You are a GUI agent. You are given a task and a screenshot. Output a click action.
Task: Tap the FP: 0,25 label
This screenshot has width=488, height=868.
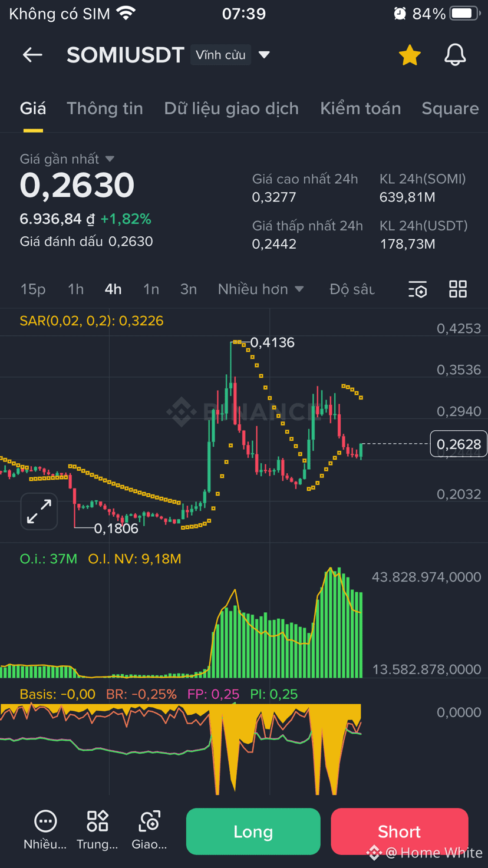click(x=213, y=694)
